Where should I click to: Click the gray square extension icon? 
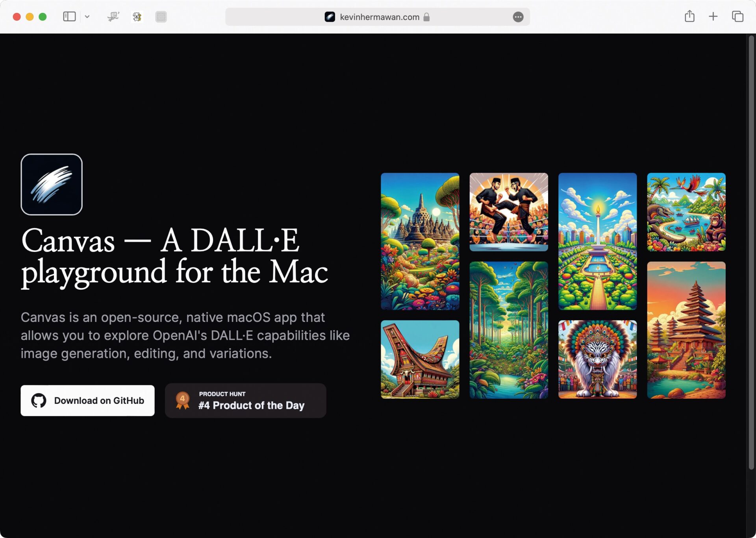tap(161, 17)
